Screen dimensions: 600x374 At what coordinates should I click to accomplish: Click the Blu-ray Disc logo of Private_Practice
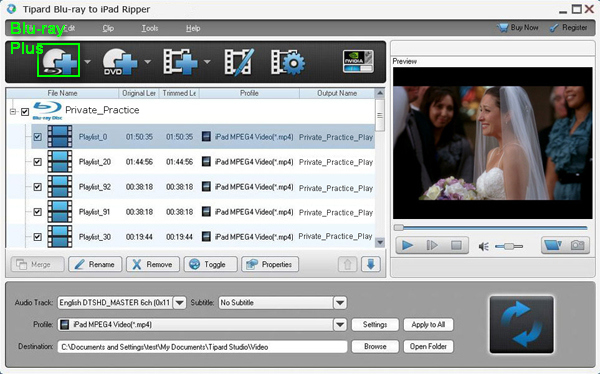click(47, 111)
